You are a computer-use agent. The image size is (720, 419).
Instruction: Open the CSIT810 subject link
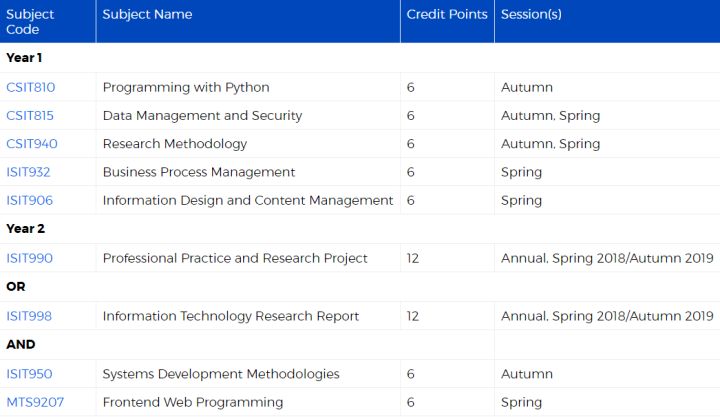[x=31, y=87]
